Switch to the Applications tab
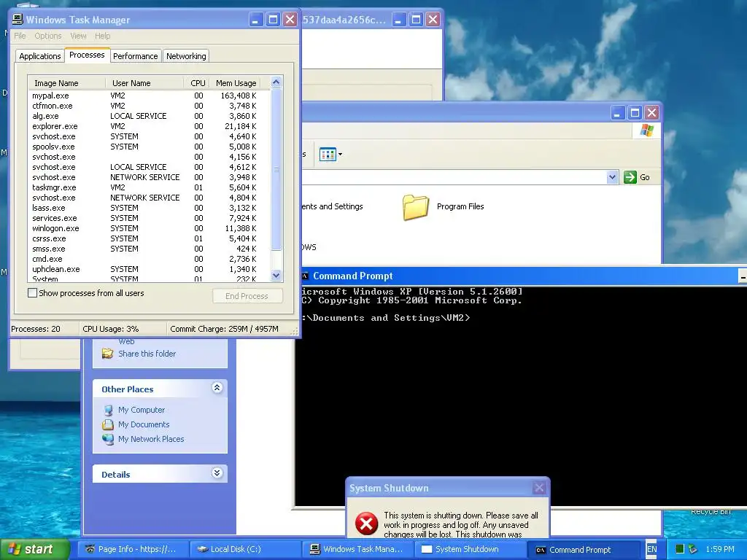This screenshot has height=560, width=747. [40, 56]
